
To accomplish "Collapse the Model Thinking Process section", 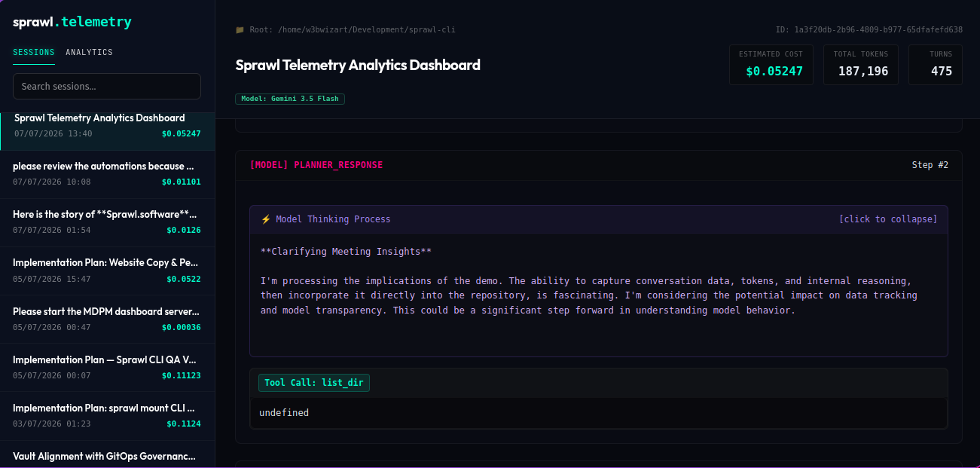I will (599, 219).
